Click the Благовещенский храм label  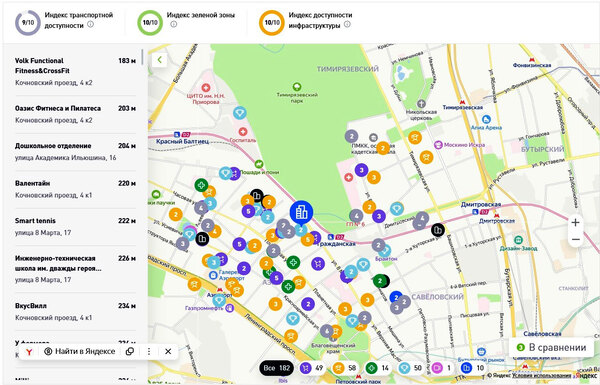click(333, 348)
